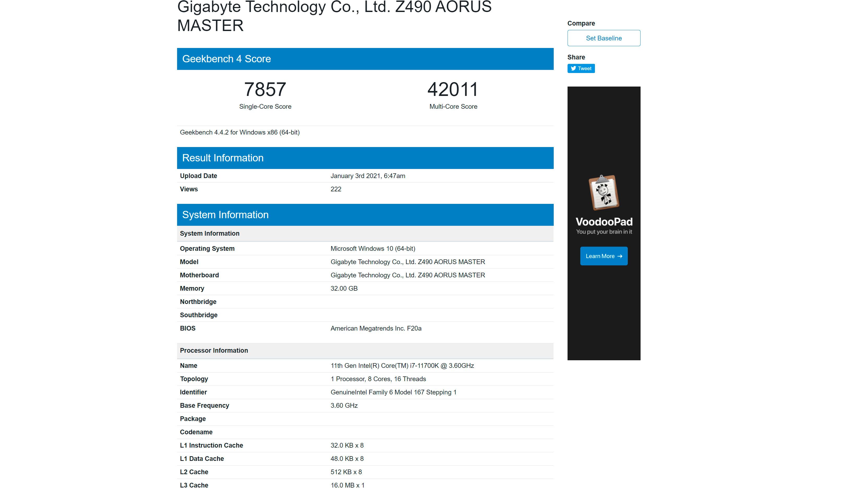Click the Geekbench 4 Score header
The width and height of the screenshot is (868, 488).
(365, 59)
